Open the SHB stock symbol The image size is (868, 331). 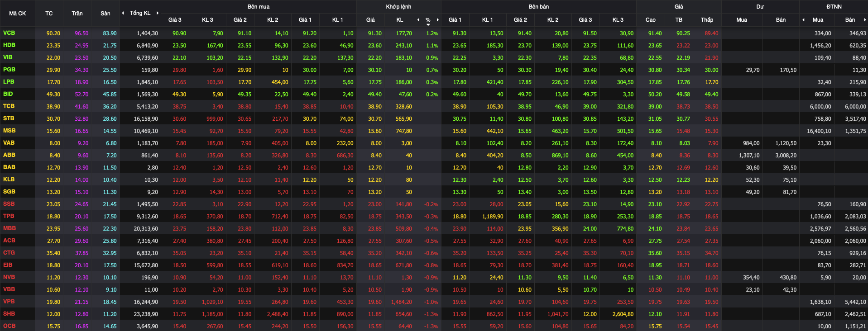click(9, 314)
